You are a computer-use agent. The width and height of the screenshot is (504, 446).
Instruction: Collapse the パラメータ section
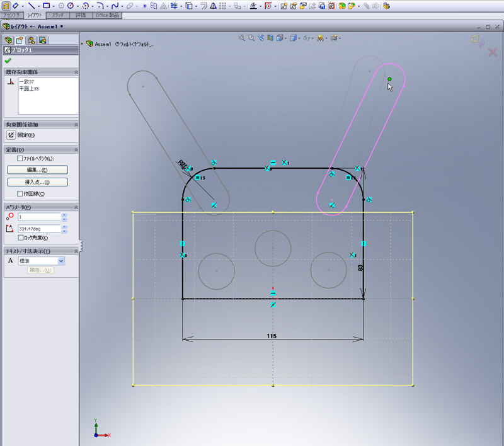(76, 207)
